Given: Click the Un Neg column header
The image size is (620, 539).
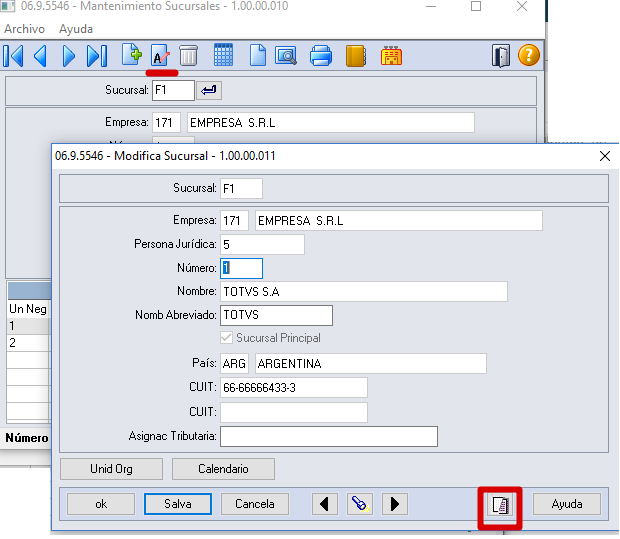Looking at the screenshot, I should click(x=28, y=309).
